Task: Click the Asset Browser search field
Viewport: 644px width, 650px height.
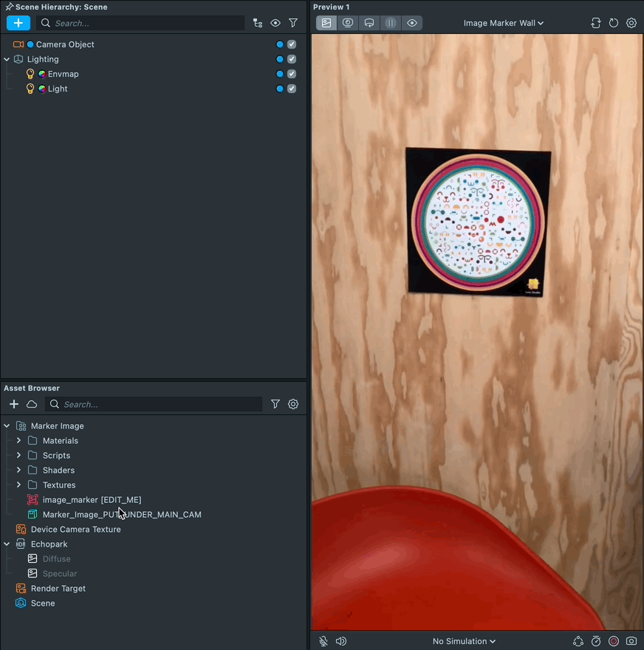Action: click(159, 404)
